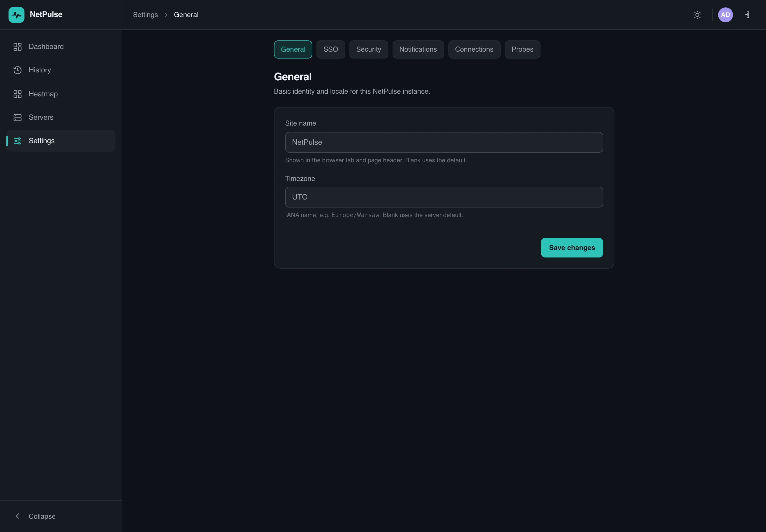Screen dimensions: 766x532
Task: Open Heatmap from the sidebar
Action: (61, 94)
